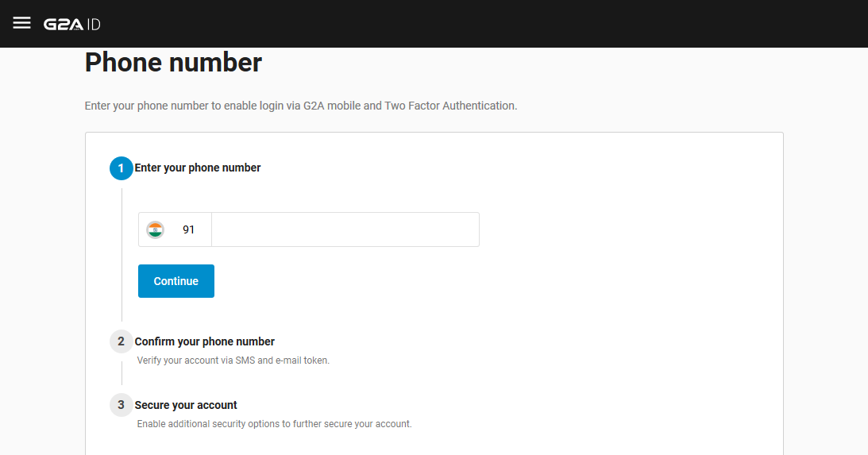868x455 pixels.
Task: Select the India flag country icon
Action: 155,229
